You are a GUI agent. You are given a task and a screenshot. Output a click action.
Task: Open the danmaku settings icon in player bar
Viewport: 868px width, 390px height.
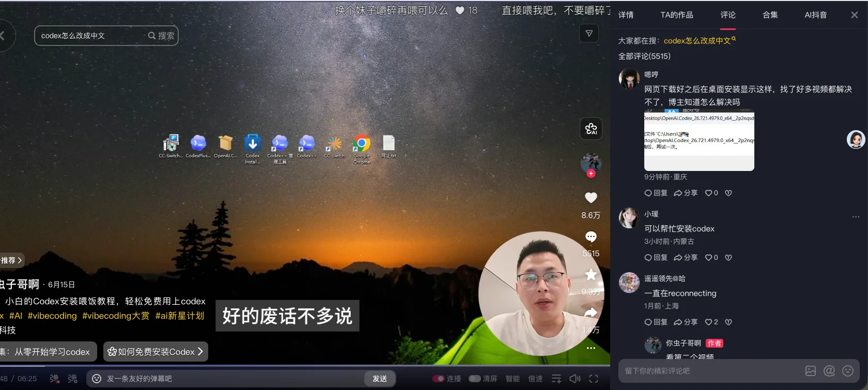pyautogui.click(x=73, y=379)
